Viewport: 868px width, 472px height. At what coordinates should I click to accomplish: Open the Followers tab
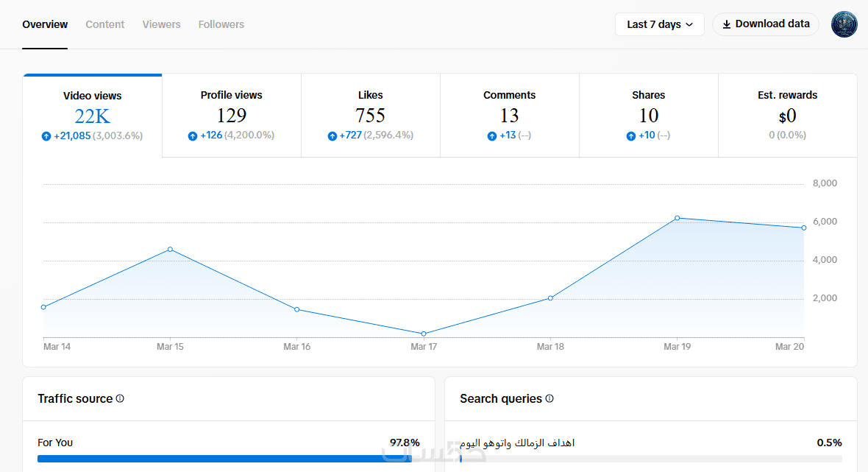(x=221, y=24)
